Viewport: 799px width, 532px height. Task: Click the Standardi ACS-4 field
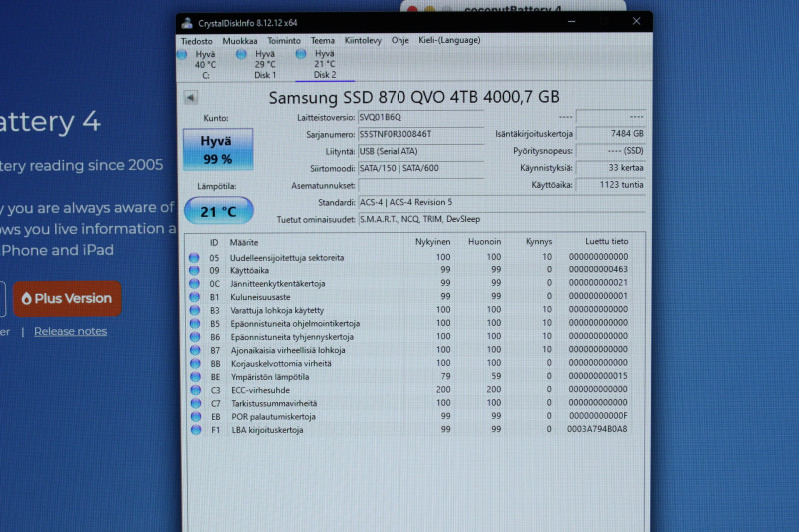tap(501, 202)
